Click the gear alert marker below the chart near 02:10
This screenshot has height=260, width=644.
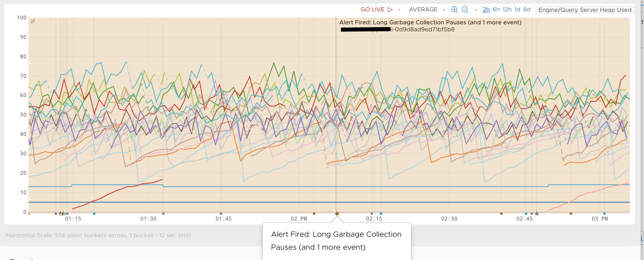click(x=337, y=214)
